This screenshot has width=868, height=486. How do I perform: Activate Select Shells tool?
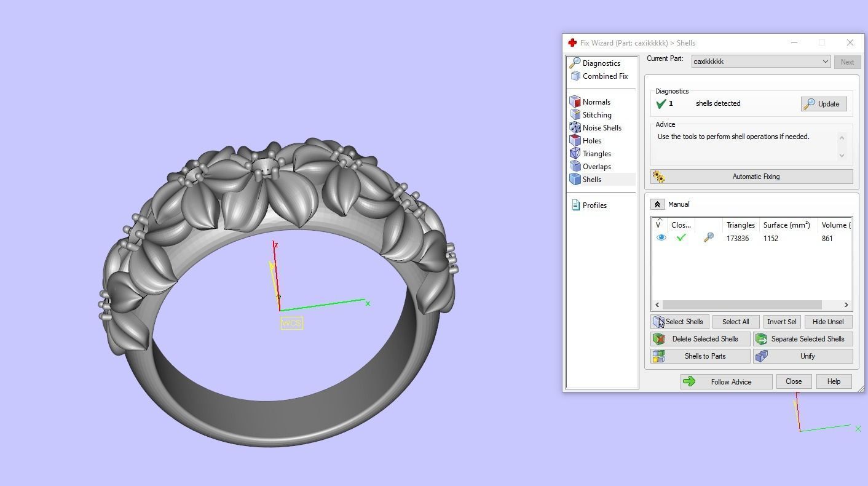coord(680,322)
